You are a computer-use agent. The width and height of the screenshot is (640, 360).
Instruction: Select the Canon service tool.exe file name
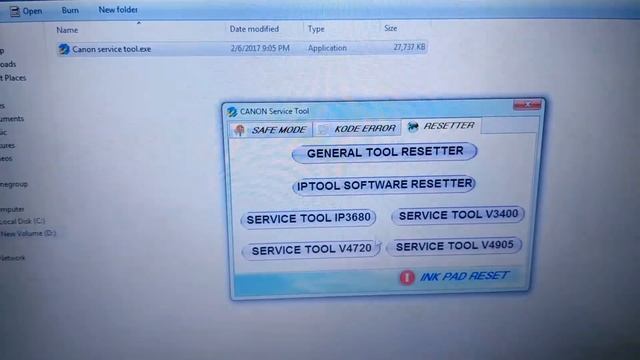point(111,49)
